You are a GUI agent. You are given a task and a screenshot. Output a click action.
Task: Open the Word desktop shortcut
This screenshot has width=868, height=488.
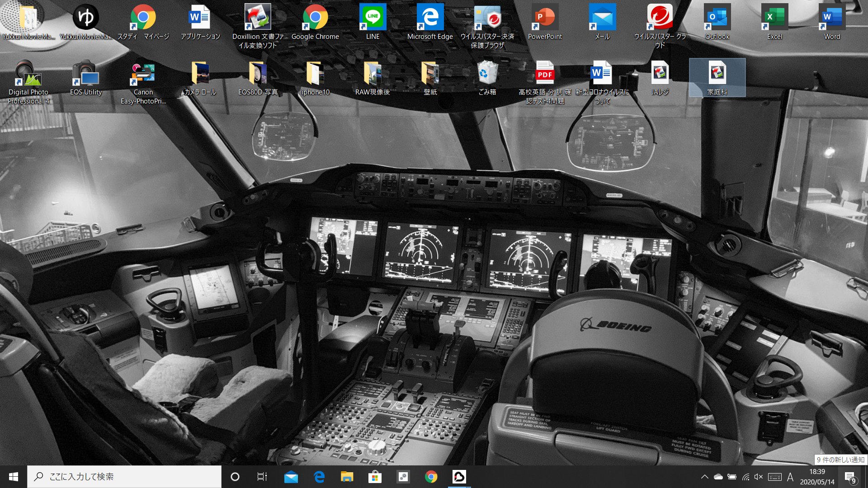pos(832,22)
